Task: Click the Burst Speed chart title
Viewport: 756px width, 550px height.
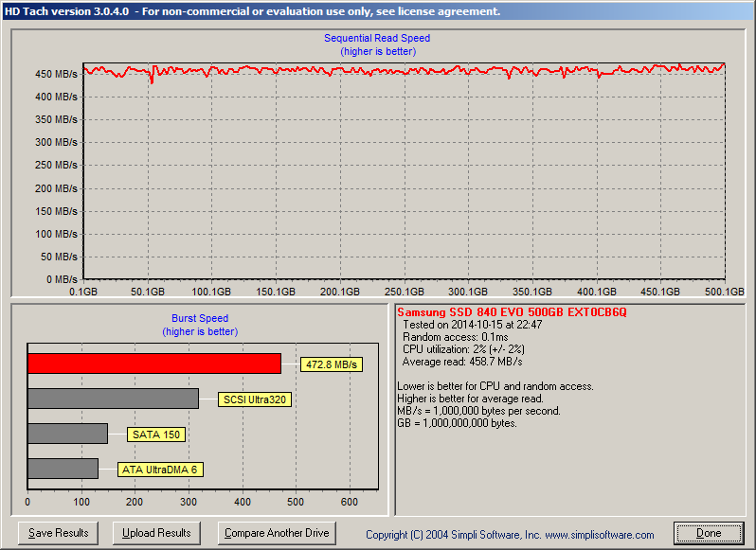Action: click(x=200, y=318)
